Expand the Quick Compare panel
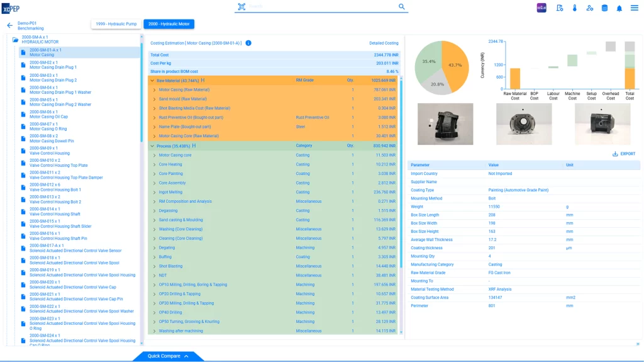 pos(168,356)
